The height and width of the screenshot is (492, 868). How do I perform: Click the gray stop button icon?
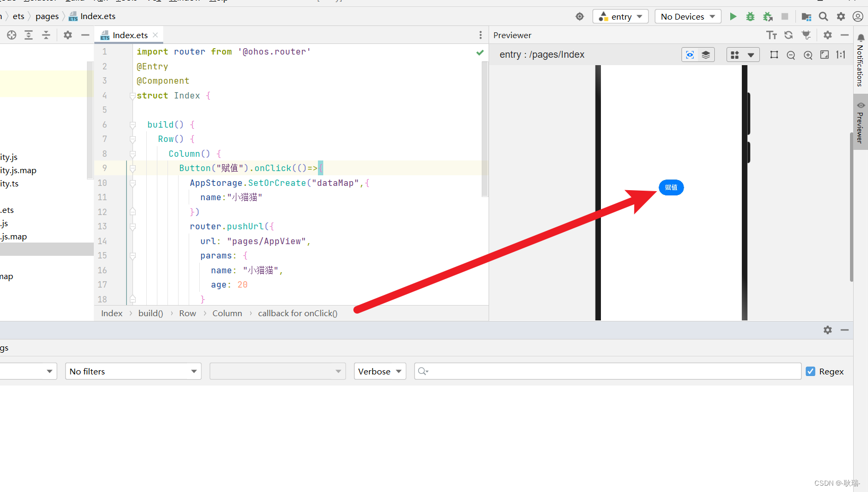pos(785,16)
